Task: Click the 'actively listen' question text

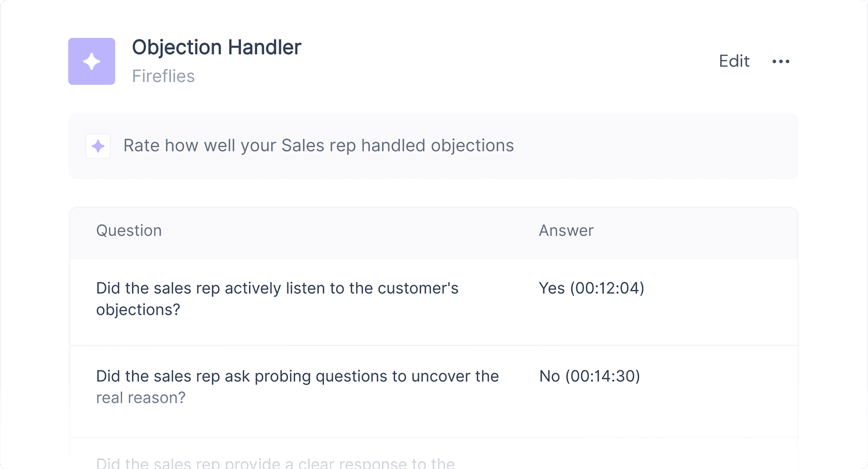Action: point(277,288)
